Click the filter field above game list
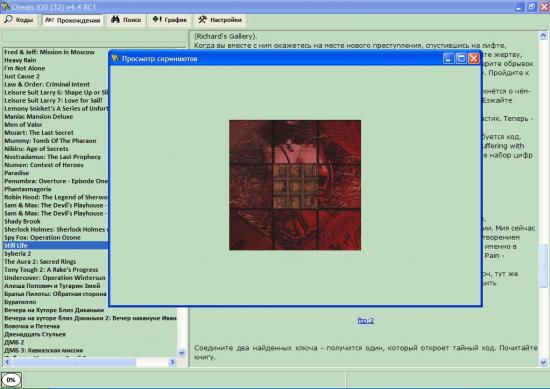The width and height of the screenshot is (550, 389). point(95,36)
